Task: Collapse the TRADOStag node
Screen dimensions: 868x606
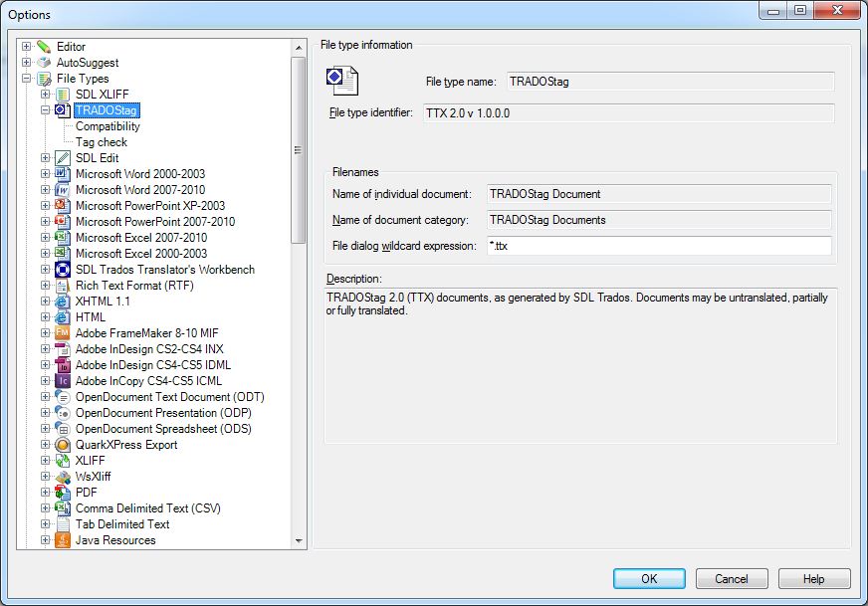Action: 46,110
